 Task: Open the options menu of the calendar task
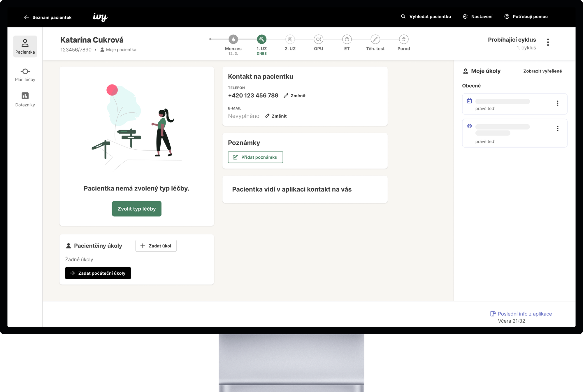point(558,103)
